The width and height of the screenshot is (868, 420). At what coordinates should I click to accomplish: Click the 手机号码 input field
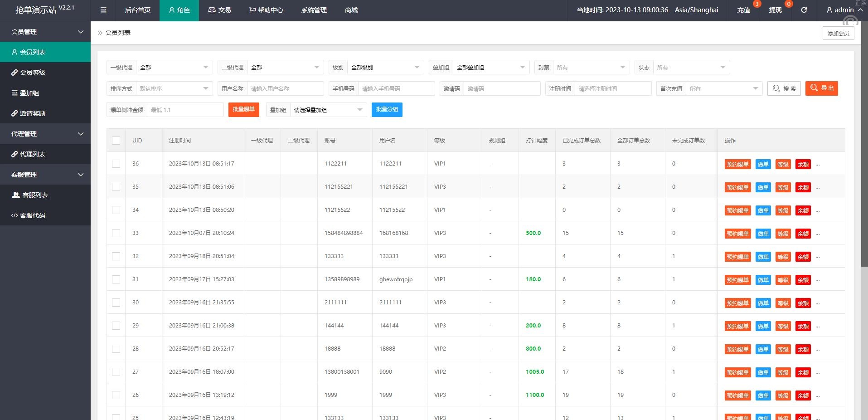coord(396,89)
